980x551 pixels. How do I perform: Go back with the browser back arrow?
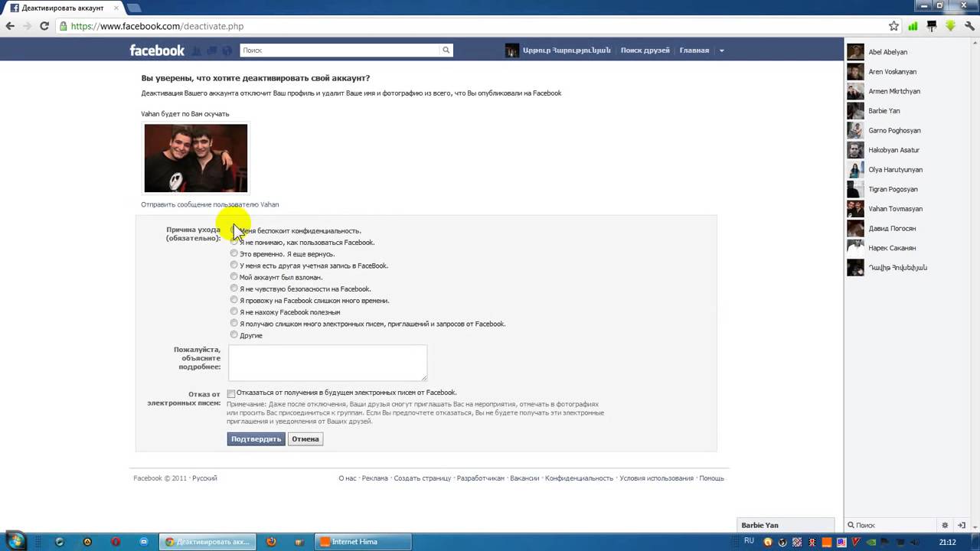tap(10, 26)
